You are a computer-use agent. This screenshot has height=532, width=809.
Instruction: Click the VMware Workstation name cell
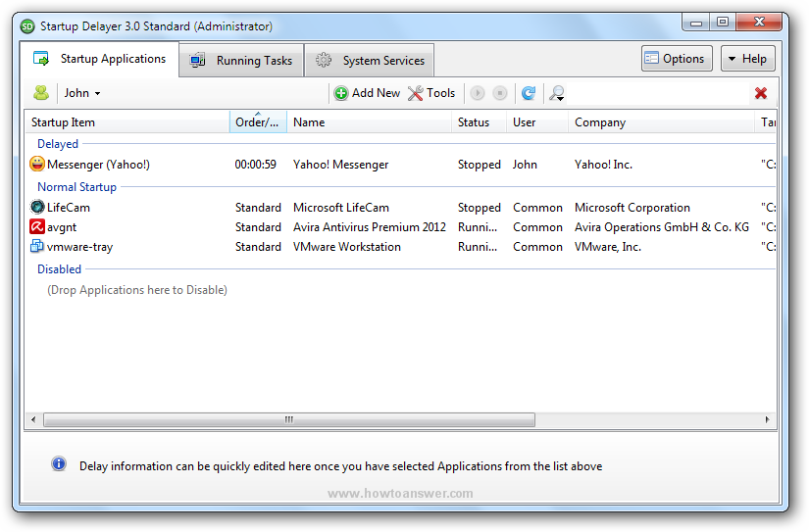(347, 247)
